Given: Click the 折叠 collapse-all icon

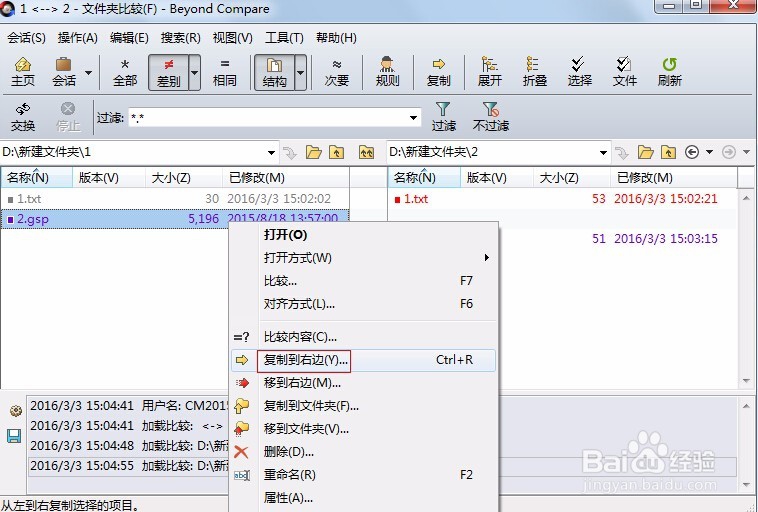Looking at the screenshot, I should coord(534,72).
